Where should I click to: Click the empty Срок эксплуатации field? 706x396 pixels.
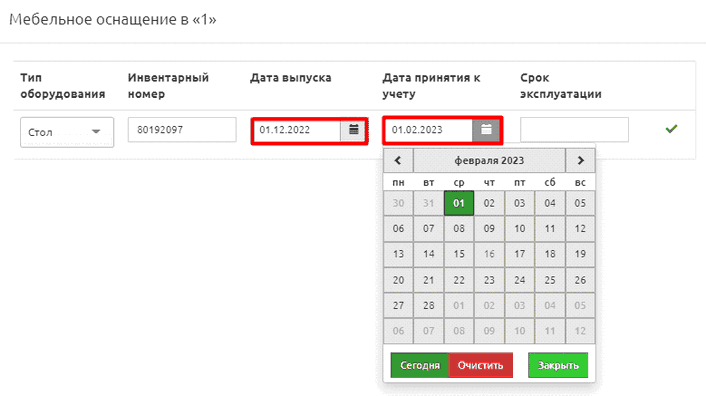click(x=575, y=130)
